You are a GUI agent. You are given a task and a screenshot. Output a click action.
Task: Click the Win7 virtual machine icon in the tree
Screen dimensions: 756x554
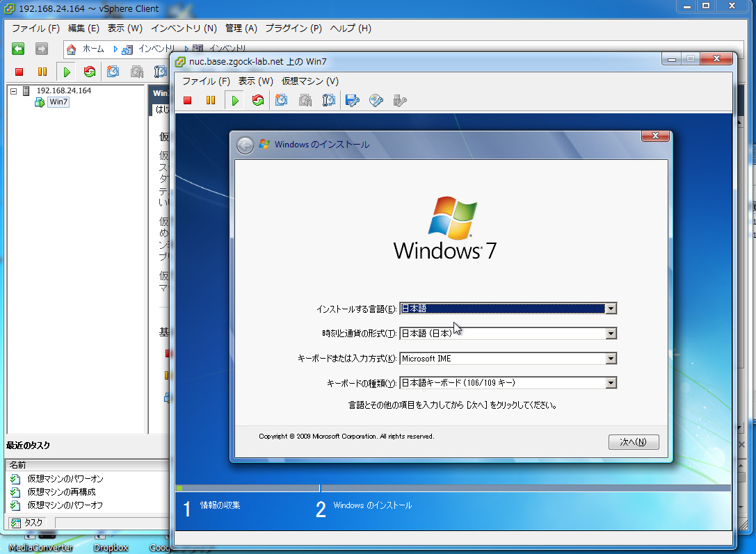click(40, 102)
